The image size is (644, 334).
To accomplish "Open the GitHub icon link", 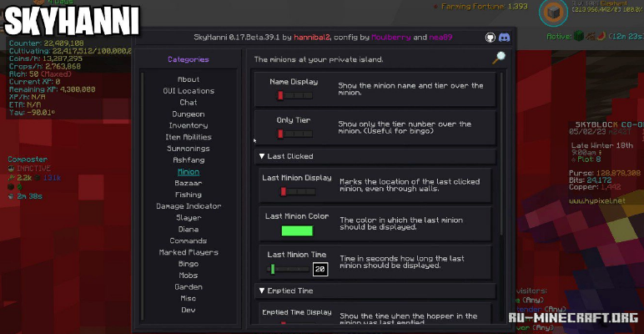I will (490, 38).
